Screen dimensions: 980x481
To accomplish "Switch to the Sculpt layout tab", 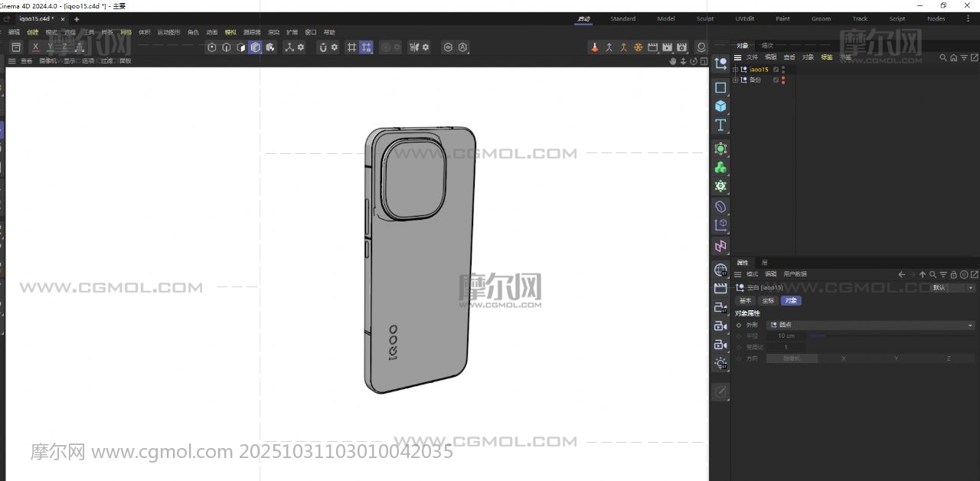I will pos(705,19).
